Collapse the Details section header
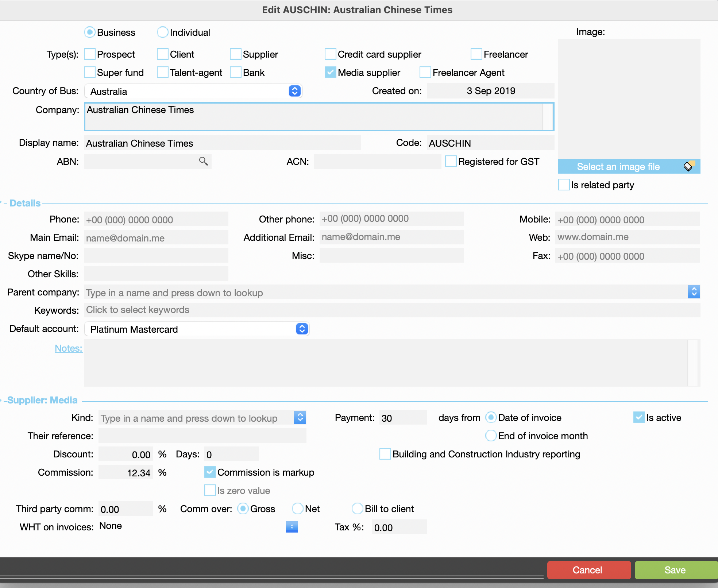718x588 pixels. pos(25,203)
